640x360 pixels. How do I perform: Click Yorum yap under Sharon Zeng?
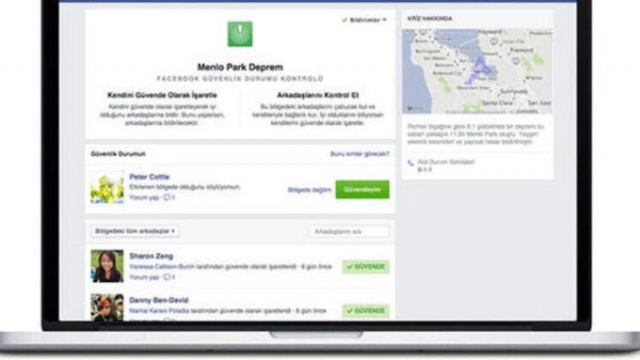coord(144,277)
